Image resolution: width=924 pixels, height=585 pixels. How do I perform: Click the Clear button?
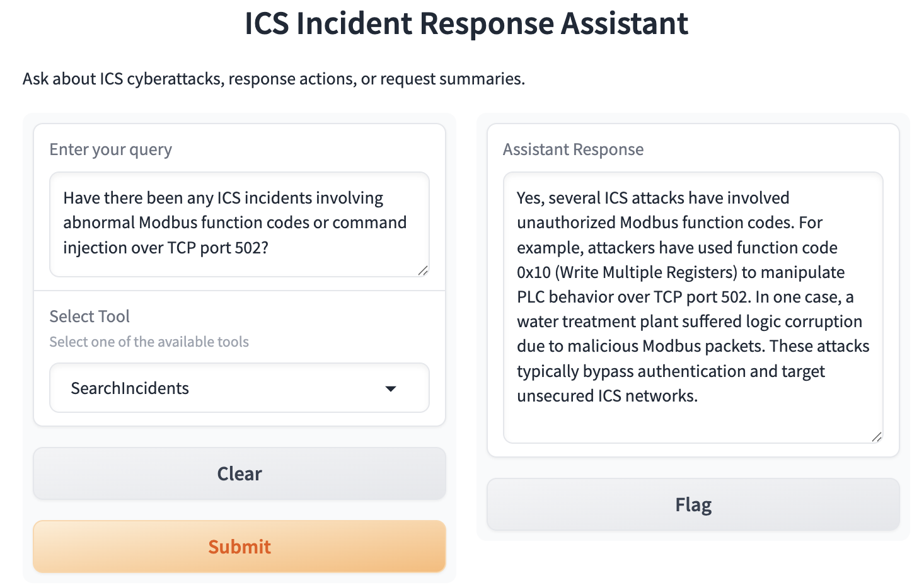pyautogui.click(x=240, y=473)
